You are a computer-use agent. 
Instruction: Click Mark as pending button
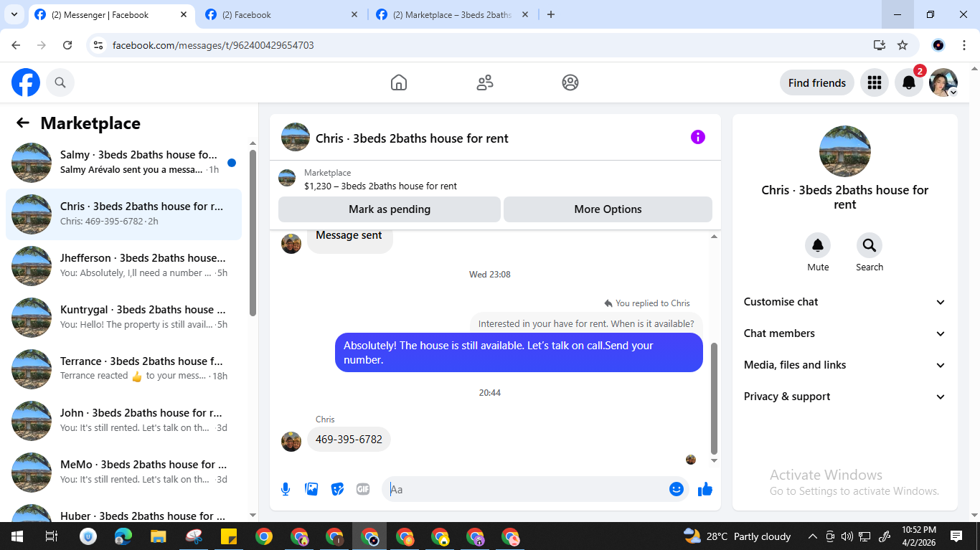pos(390,209)
